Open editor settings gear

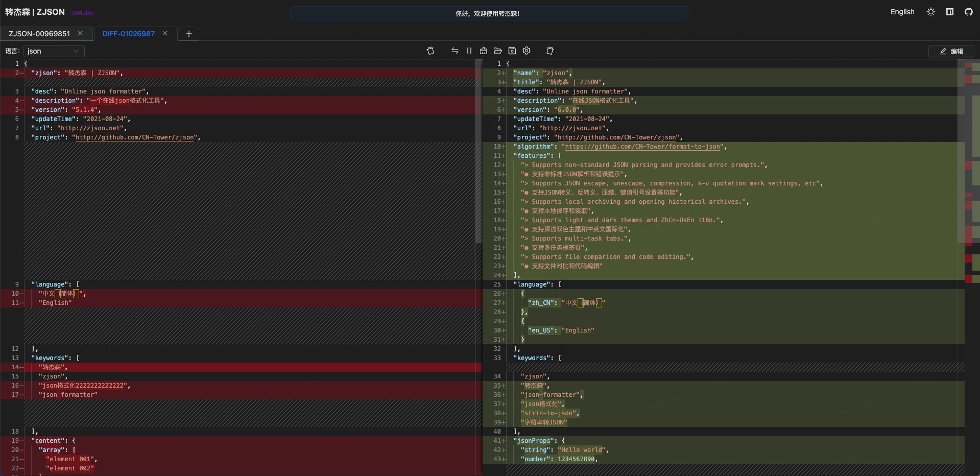point(527,51)
